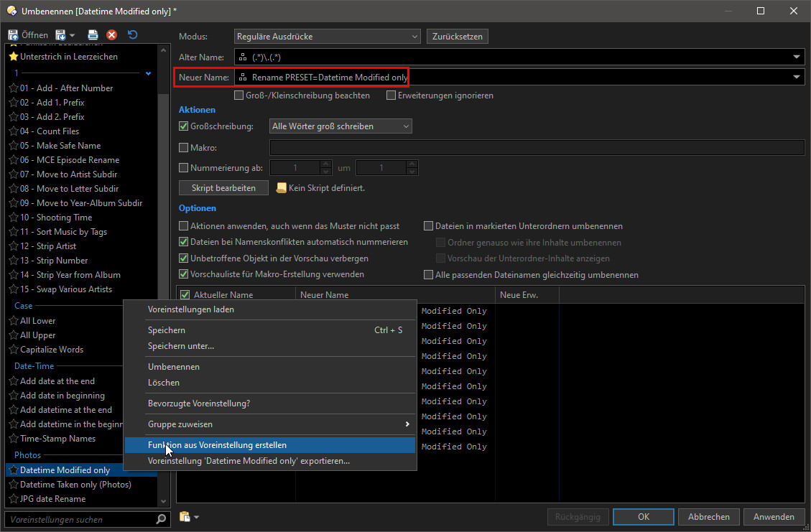The image size is (811, 532).
Task: Open the clipboard icon's dropdown arrow
Action: (197, 517)
